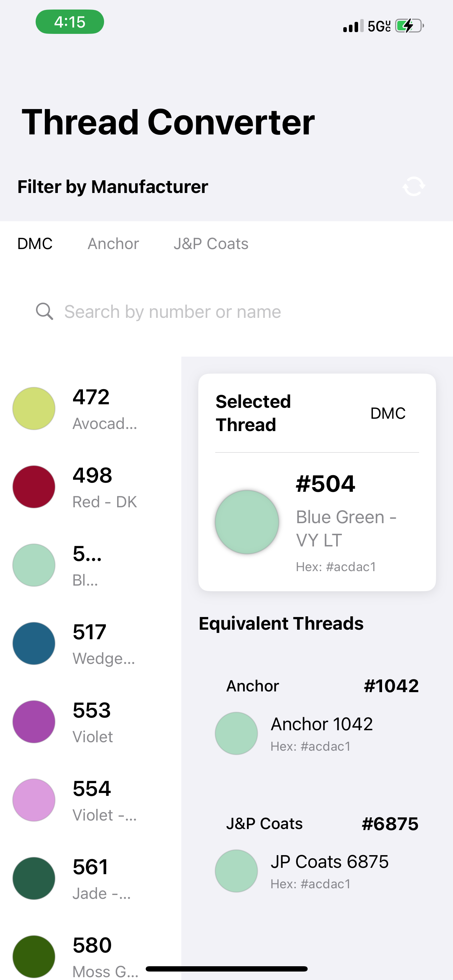This screenshot has width=453, height=980.
Task: Tap the home indicator bar
Action: coord(226,969)
